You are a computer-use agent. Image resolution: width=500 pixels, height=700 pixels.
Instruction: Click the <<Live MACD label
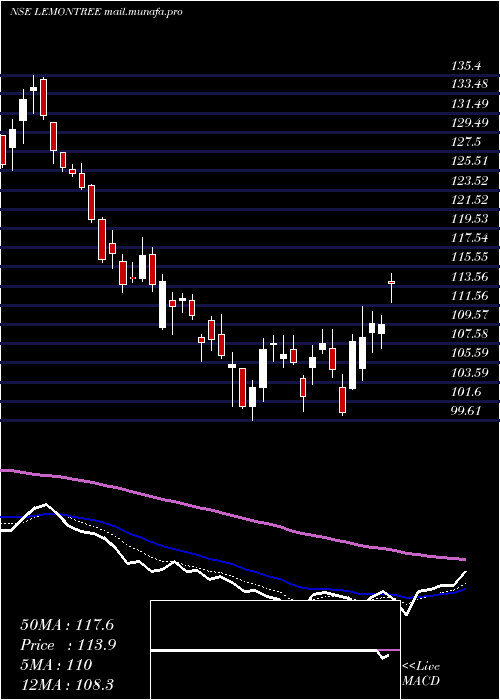click(x=421, y=673)
